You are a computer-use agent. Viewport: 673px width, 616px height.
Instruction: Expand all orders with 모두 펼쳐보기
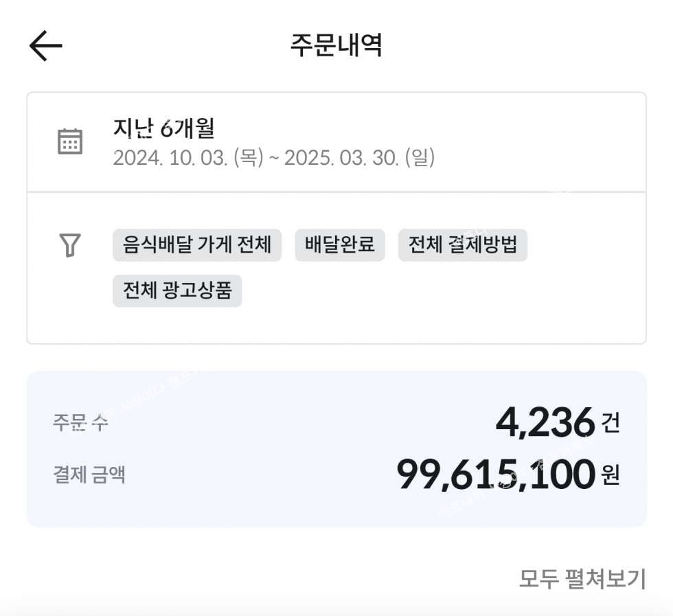click(582, 579)
